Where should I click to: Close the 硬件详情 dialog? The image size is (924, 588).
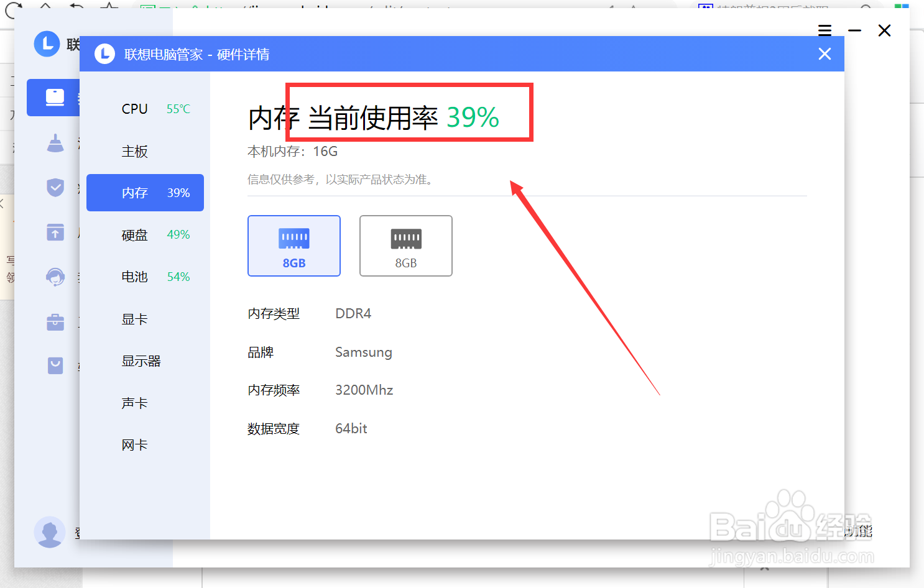tap(825, 54)
